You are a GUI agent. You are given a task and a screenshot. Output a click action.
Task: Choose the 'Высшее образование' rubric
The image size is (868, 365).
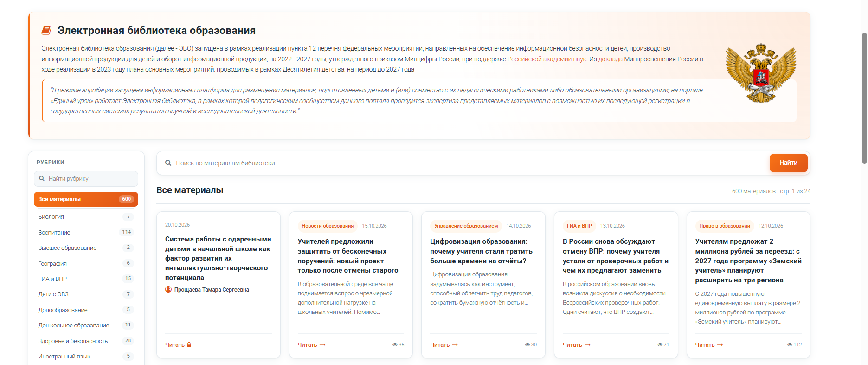[x=86, y=248]
